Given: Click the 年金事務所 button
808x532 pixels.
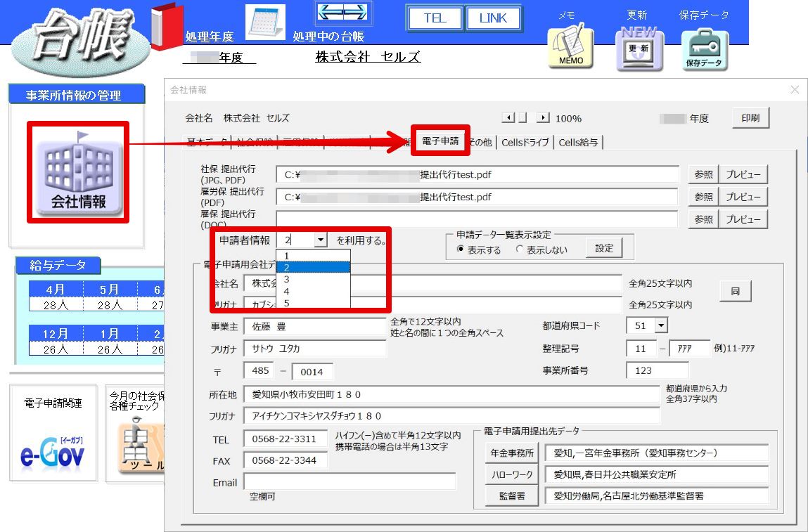Looking at the screenshot, I should (512, 453).
